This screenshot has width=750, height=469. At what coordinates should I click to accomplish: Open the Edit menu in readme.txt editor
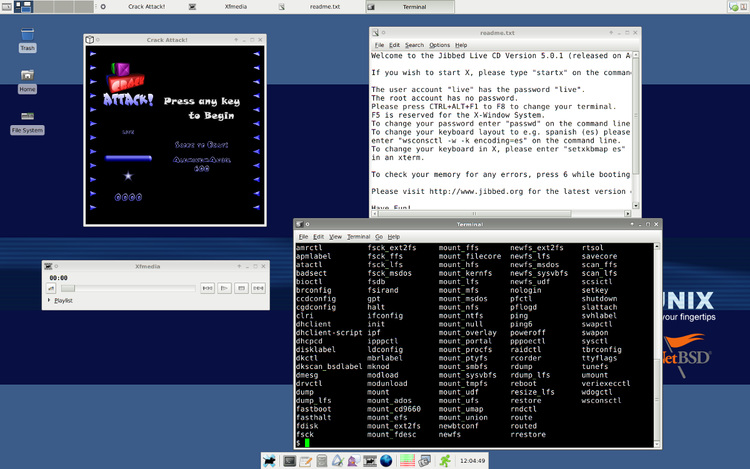394,45
